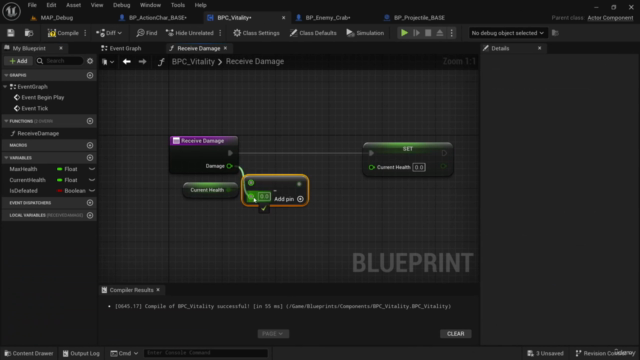640x360 pixels.
Task: Collapse the EventGraph tree item
Action: tap(5, 87)
